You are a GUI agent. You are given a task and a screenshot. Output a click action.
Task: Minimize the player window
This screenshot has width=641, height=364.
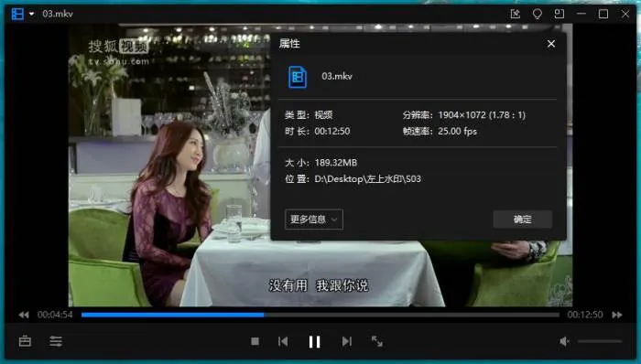pyautogui.click(x=581, y=14)
